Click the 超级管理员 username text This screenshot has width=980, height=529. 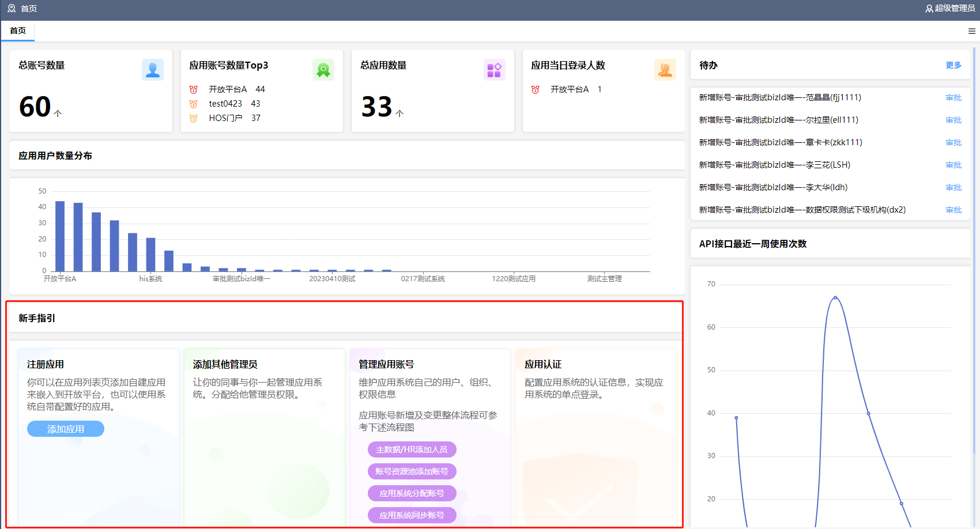pyautogui.click(x=955, y=8)
